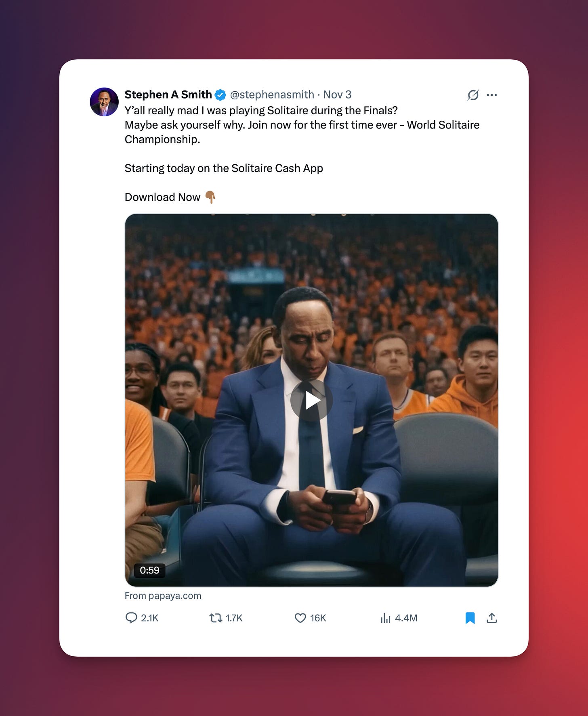Open the Nov 3 post timestamp
The width and height of the screenshot is (588, 716).
[x=337, y=94]
